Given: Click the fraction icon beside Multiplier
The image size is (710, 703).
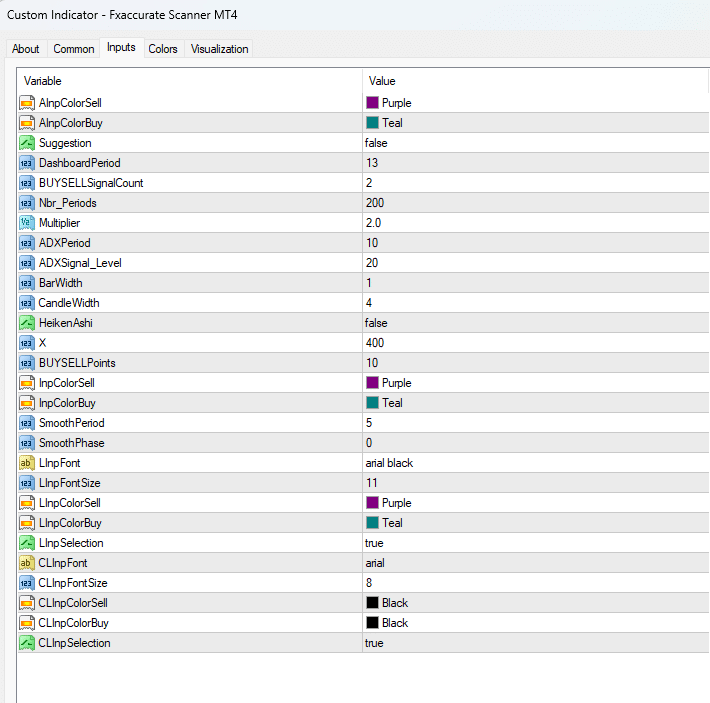Looking at the screenshot, I should (27, 223).
